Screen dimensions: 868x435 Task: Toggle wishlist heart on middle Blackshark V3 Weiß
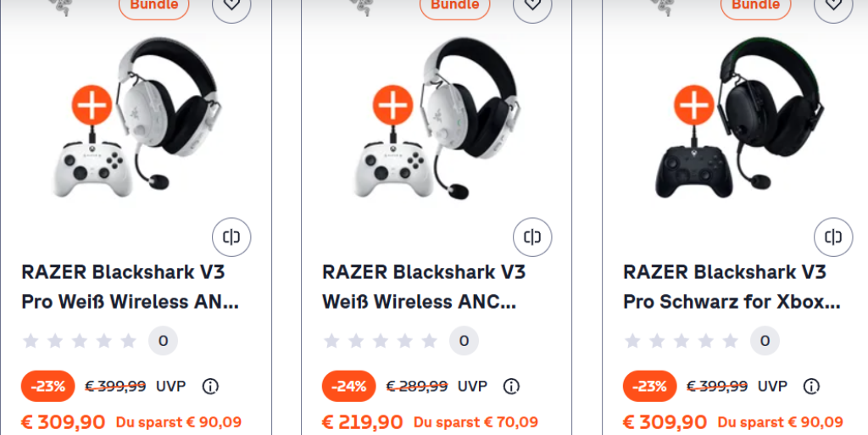coord(532,5)
